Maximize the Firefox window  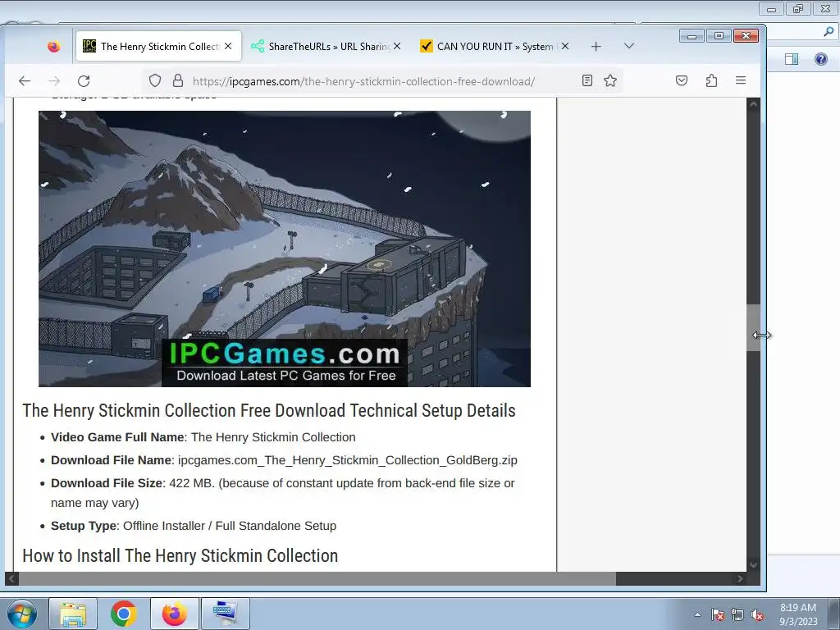719,36
